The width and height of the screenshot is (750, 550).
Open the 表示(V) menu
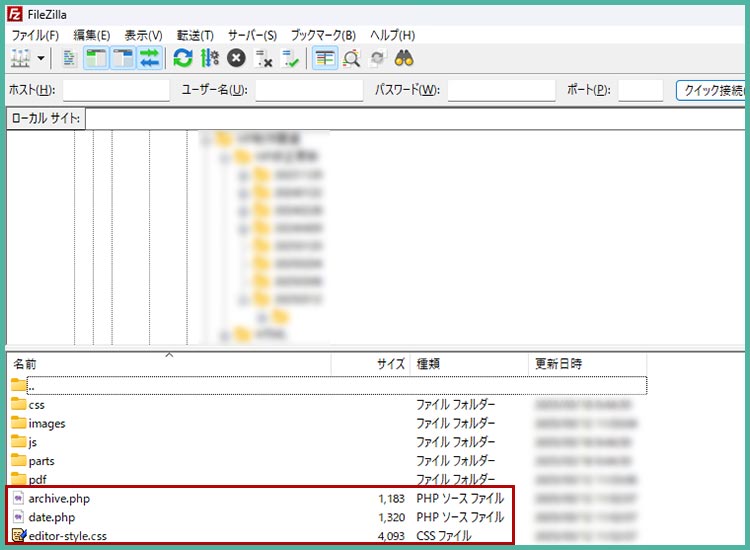[x=143, y=35]
